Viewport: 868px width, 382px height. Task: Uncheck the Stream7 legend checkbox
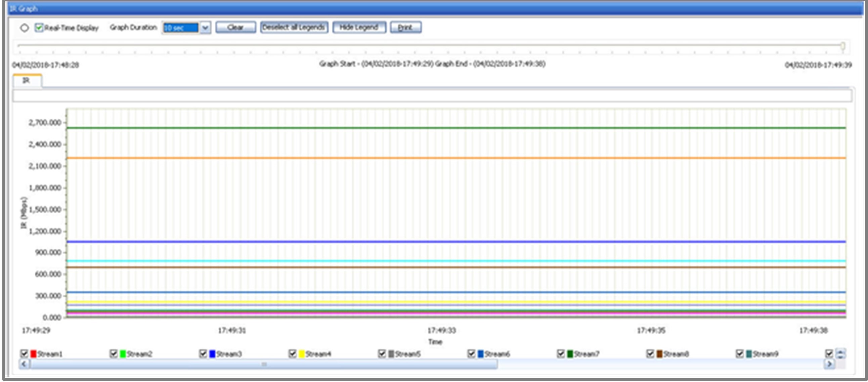pos(560,354)
